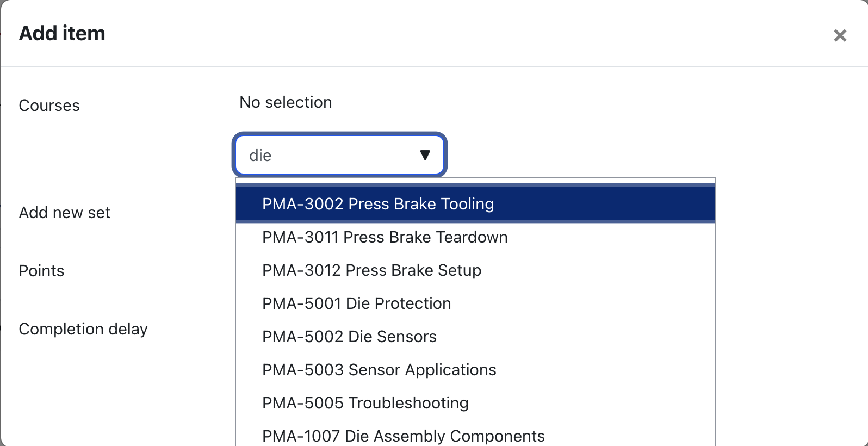
Task: Click the Add item dialog title
Action: coord(62,33)
